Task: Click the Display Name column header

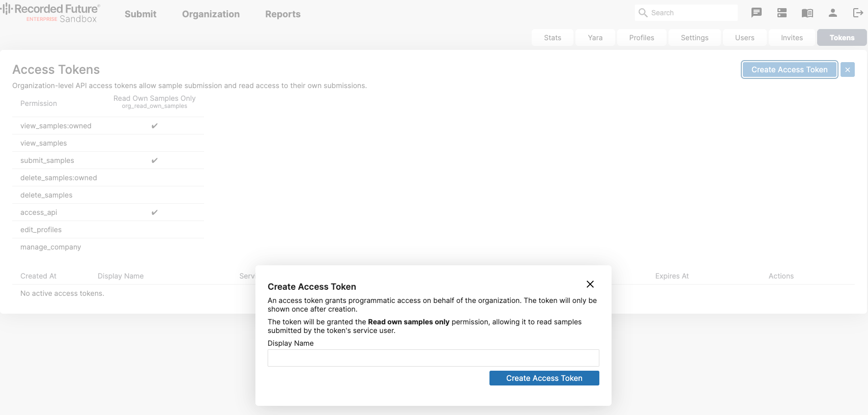Action: 121,276
